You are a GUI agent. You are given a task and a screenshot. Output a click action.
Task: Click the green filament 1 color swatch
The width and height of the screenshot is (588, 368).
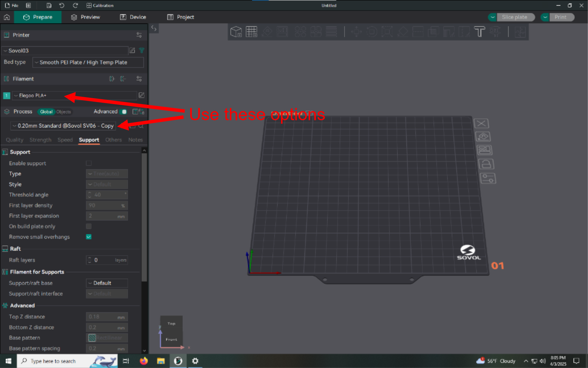point(6,95)
